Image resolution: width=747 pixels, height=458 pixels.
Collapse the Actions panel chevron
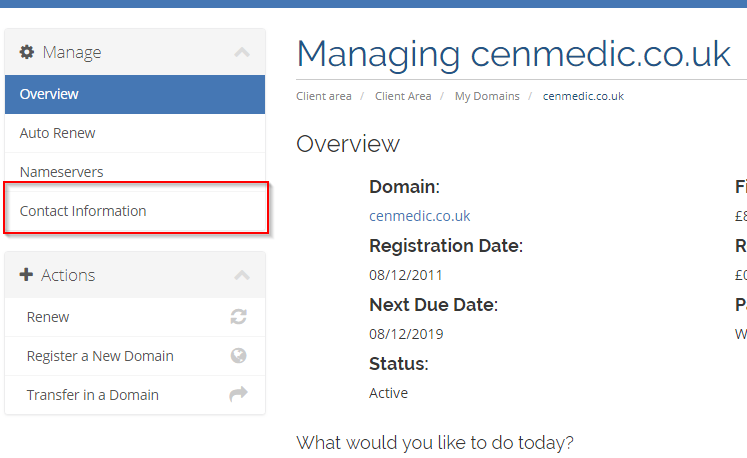pos(242,275)
